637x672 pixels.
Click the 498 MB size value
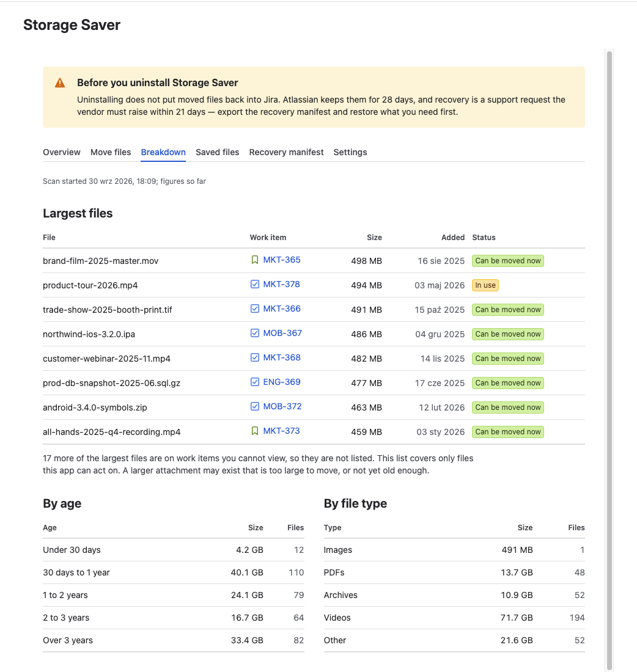pyautogui.click(x=366, y=261)
